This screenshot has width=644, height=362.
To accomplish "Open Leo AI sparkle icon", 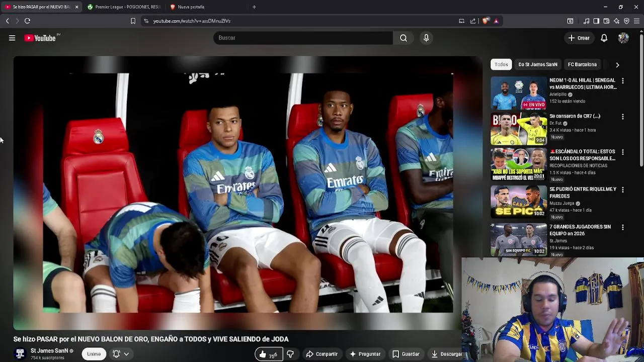I will click(x=616, y=21).
